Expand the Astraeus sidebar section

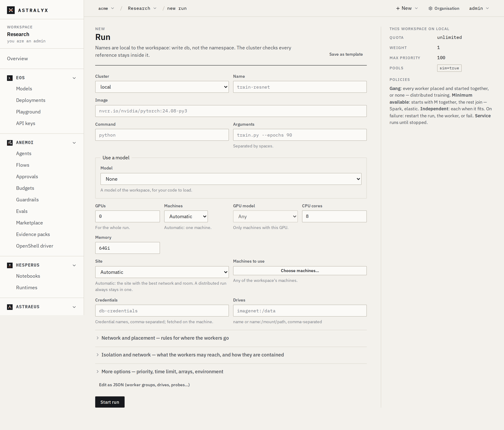tap(74, 307)
